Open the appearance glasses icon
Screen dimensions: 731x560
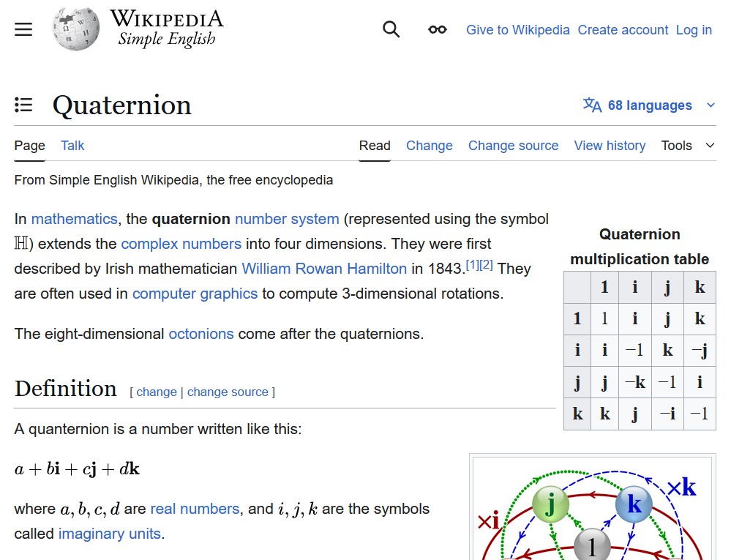438,30
